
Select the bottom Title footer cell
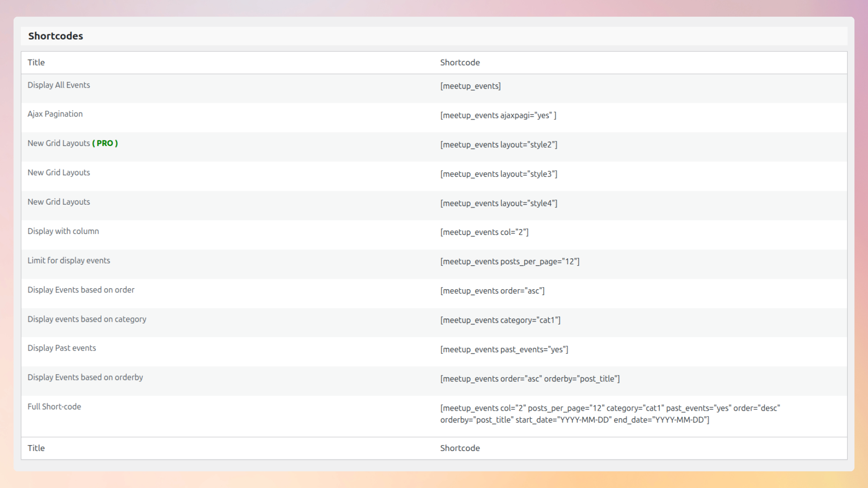click(36, 448)
